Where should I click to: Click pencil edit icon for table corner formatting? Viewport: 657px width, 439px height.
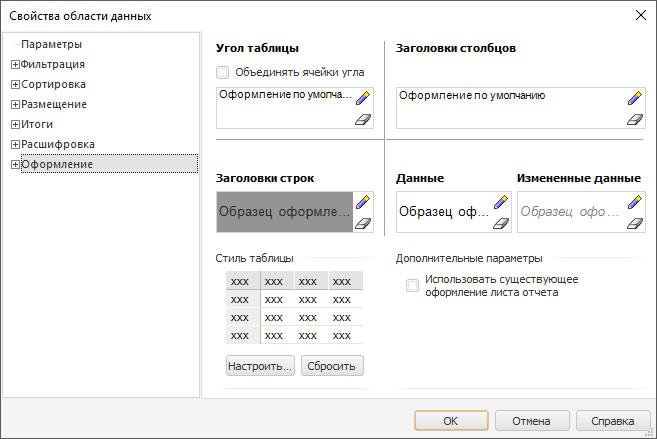[362, 98]
